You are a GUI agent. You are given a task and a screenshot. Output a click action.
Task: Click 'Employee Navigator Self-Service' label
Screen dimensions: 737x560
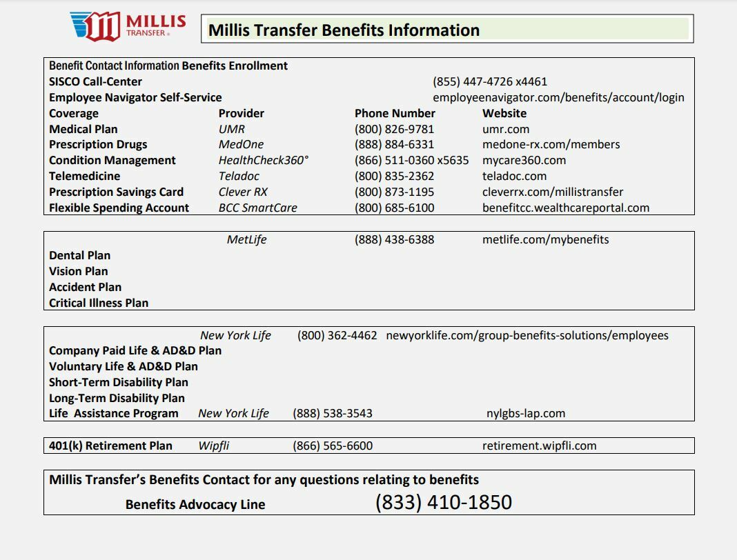135,97
